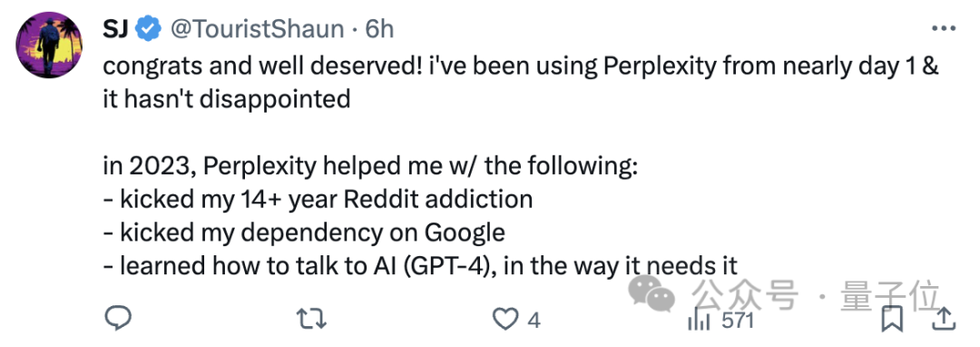Like the tweet with the heart icon
980x347 pixels.
[x=505, y=320]
